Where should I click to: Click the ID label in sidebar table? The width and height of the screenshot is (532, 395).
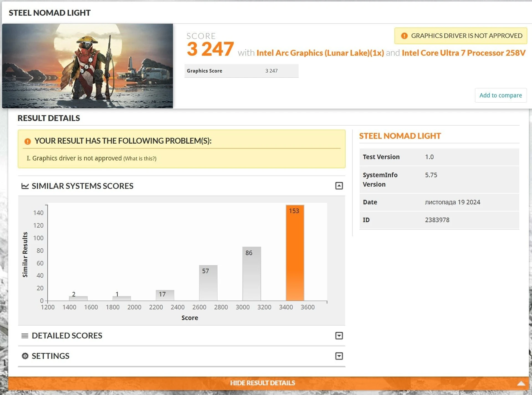pyautogui.click(x=366, y=220)
